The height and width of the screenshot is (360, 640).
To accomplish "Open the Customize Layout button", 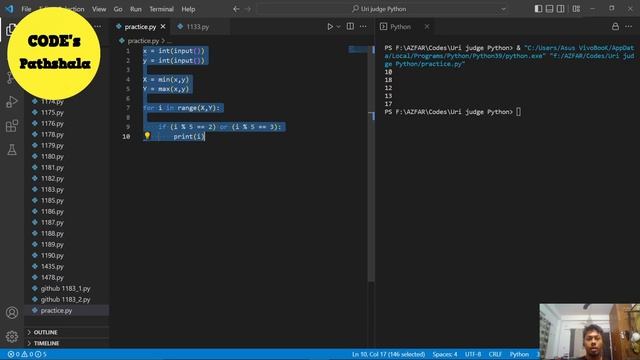I will pyautogui.click(x=576, y=9).
